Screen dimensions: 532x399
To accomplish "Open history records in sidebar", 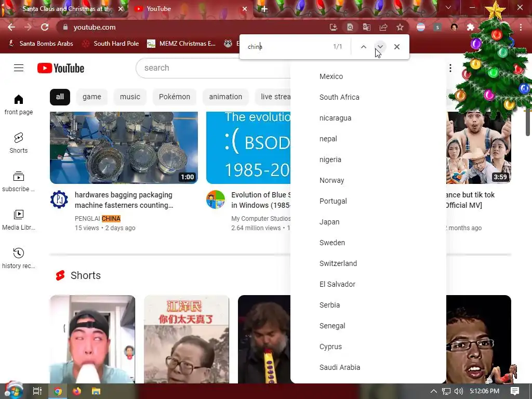I will coord(19,258).
